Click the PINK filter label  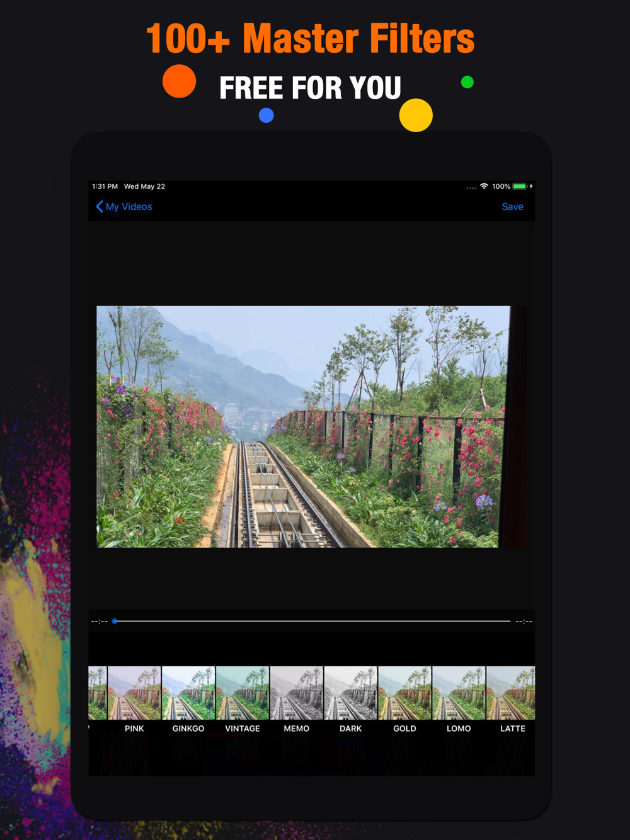click(134, 729)
